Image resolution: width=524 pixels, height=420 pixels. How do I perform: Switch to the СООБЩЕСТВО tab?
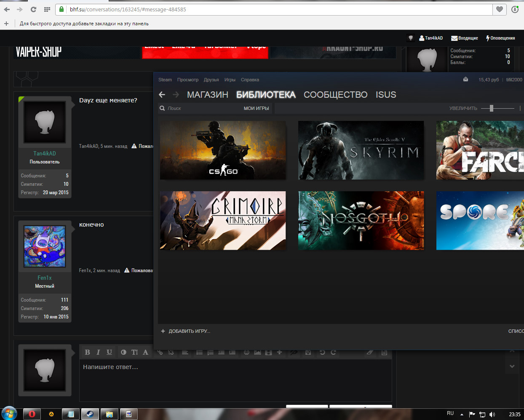[336, 95]
